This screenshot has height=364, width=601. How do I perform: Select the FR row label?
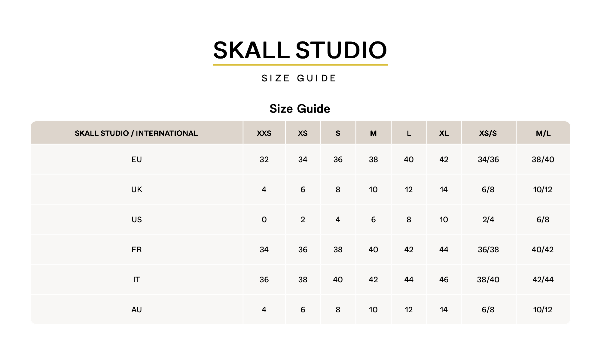point(136,250)
